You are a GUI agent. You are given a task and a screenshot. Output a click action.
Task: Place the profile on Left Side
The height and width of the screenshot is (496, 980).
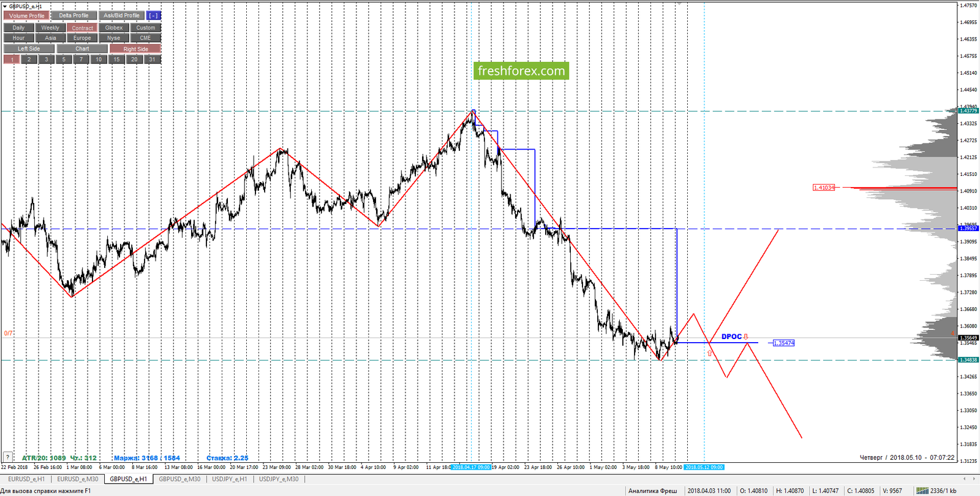pos(29,48)
